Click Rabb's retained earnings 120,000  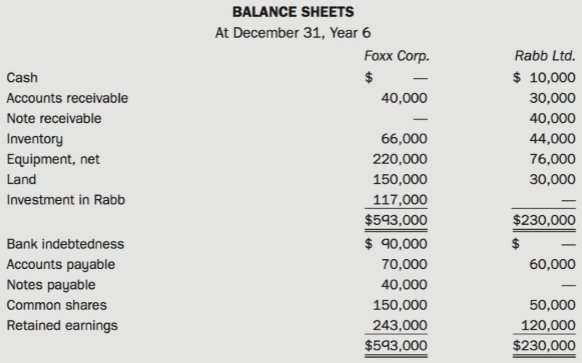[x=548, y=326]
